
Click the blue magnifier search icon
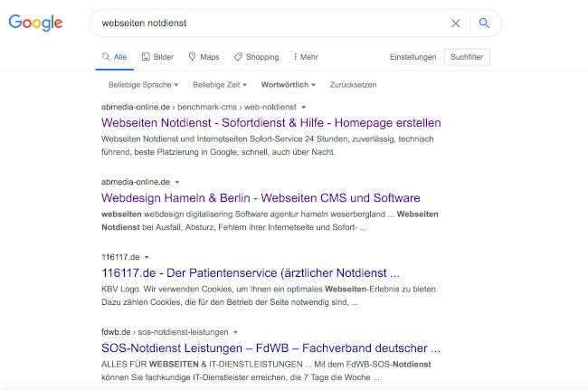point(484,24)
